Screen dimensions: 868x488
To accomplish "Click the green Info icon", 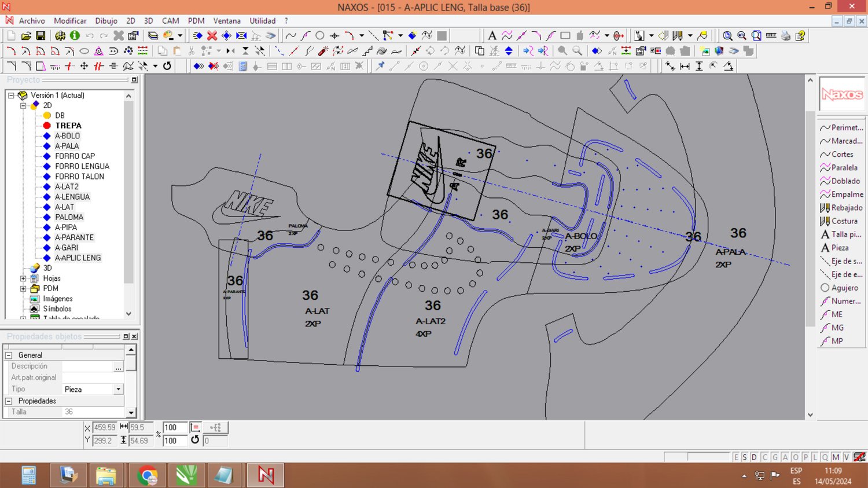I will (75, 36).
